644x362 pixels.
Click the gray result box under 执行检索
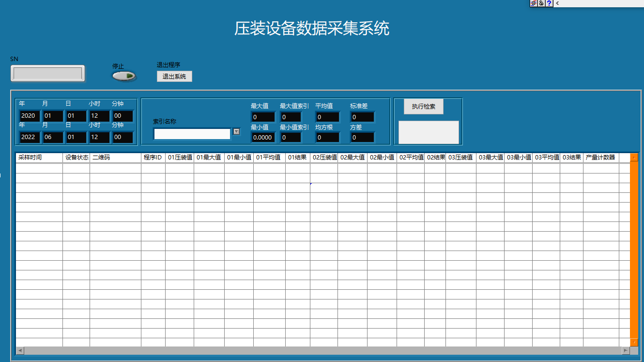(x=429, y=132)
